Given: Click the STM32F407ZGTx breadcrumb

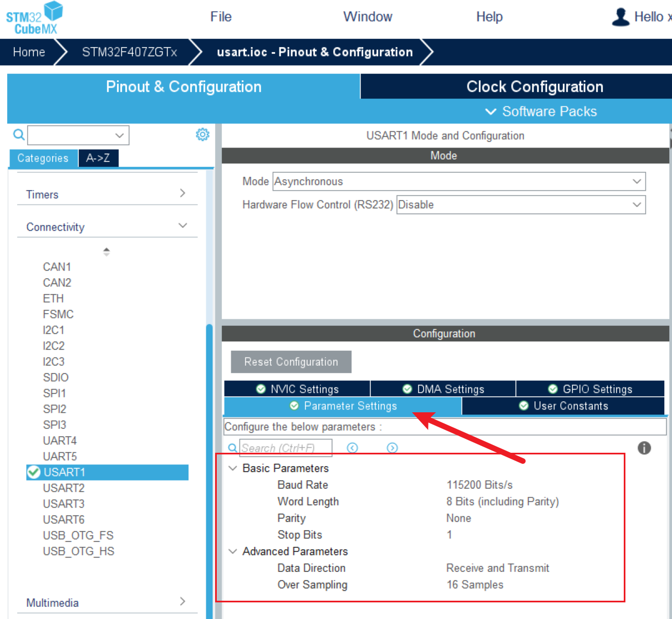Looking at the screenshot, I should (129, 52).
